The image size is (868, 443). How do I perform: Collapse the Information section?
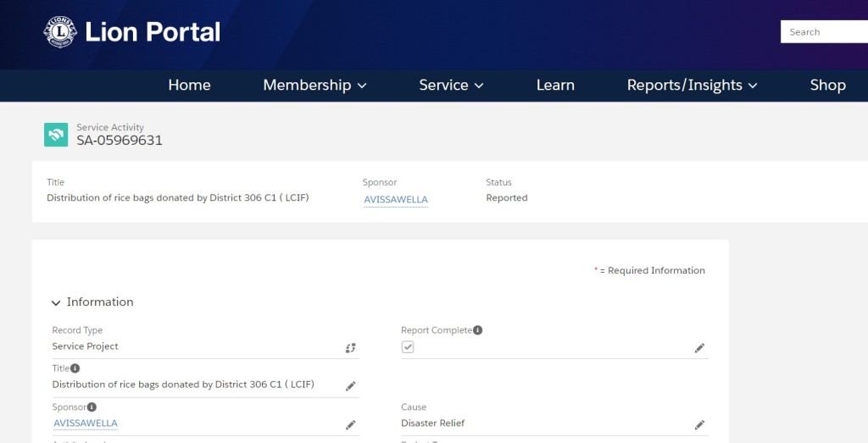[56, 302]
